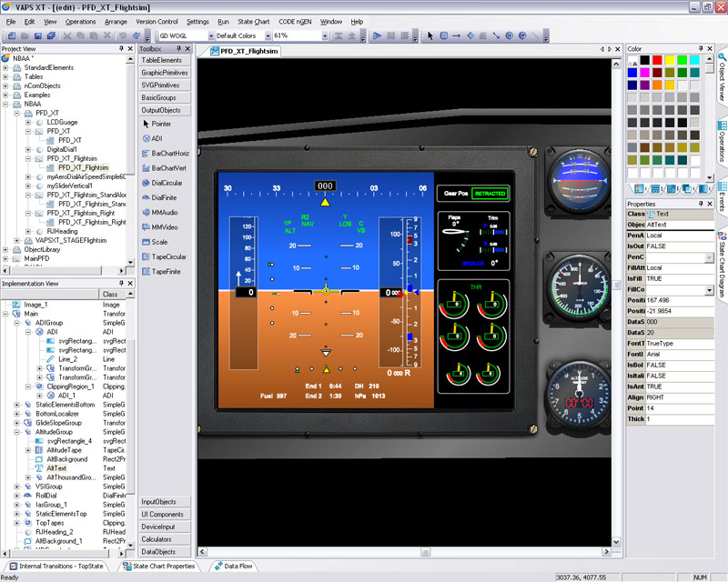Select the ADI output object tool
Viewport: 728px width, 582px height.
[x=157, y=138]
